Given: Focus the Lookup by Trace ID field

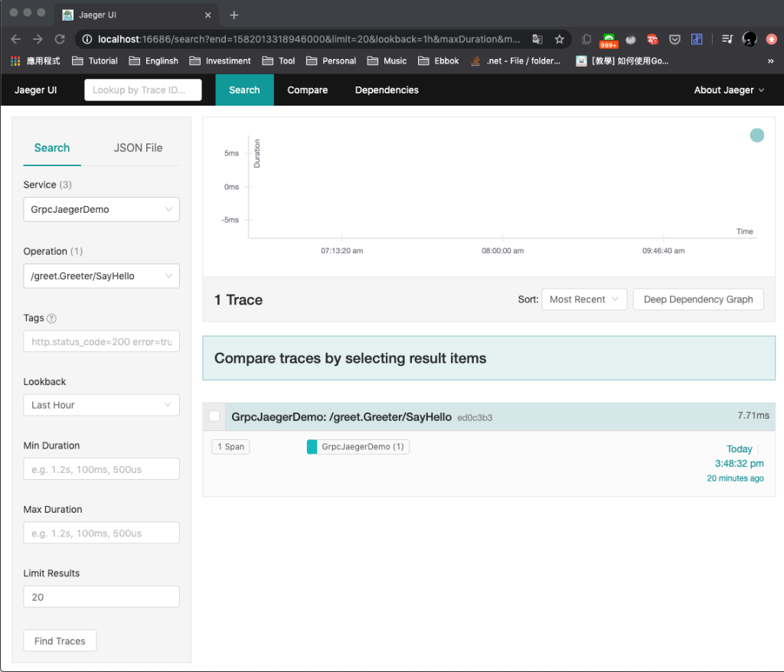Looking at the screenshot, I should (x=143, y=90).
